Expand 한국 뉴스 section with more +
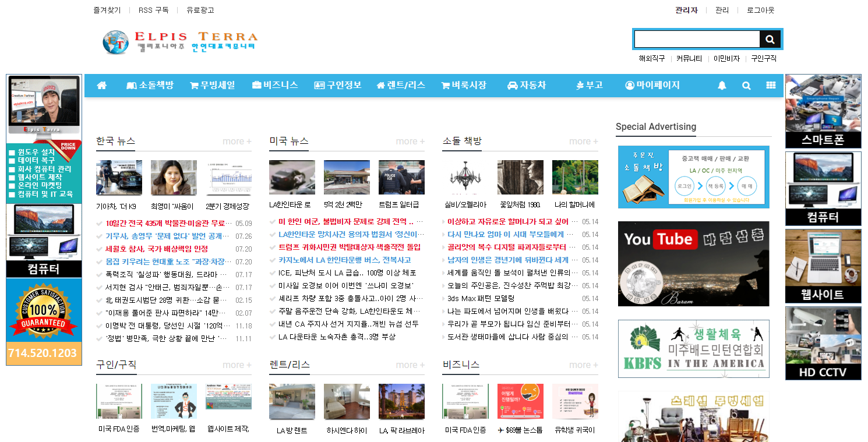 click(237, 142)
